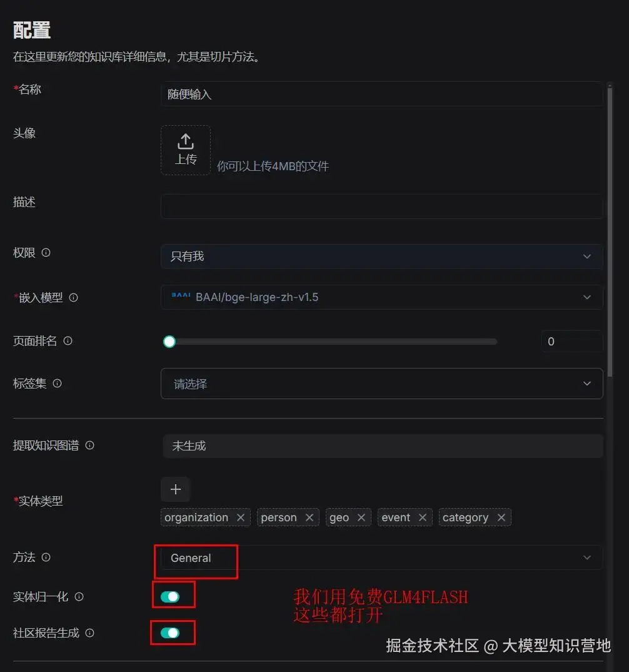Remove the organization entity tag
The height and width of the screenshot is (672, 629).
[x=241, y=517]
